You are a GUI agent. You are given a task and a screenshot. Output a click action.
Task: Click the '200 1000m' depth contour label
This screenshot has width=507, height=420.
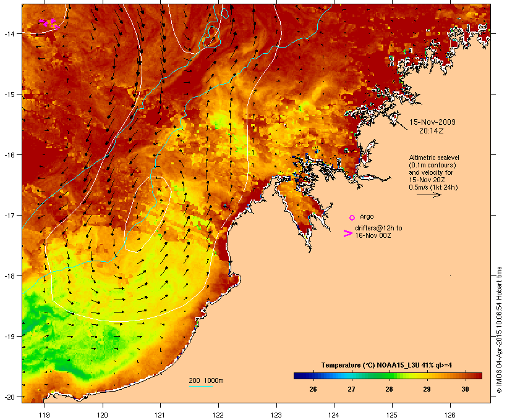tap(206, 380)
